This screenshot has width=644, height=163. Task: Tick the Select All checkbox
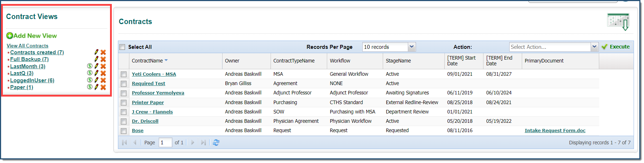(123, 47)
